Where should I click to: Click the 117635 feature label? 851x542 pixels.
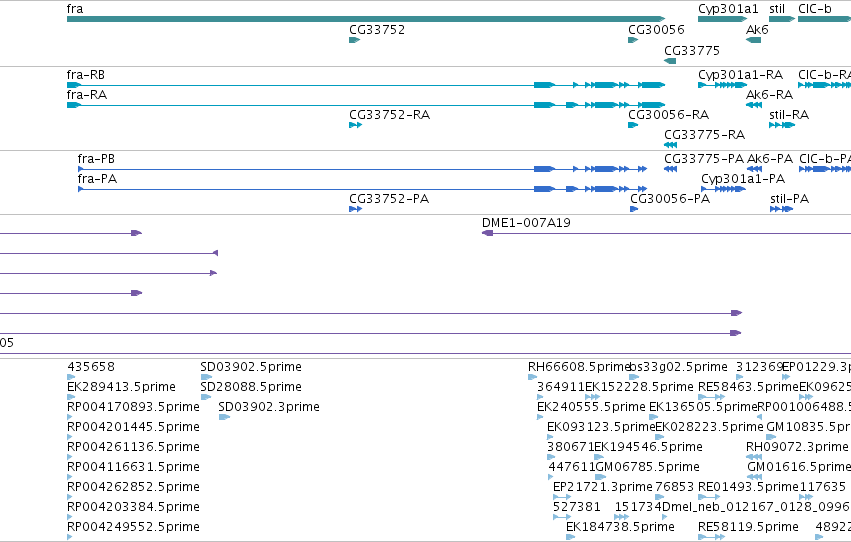coord(822,487)
